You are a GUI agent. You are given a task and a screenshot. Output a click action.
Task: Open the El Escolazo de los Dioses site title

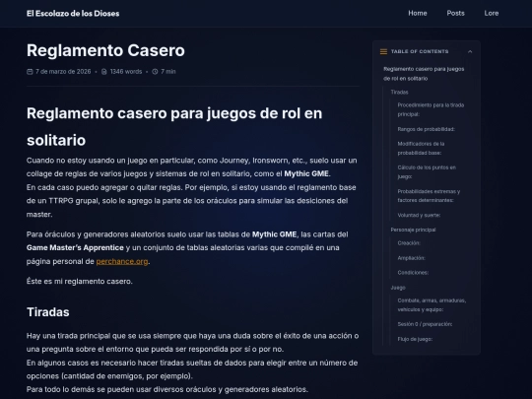coord(73,14)
